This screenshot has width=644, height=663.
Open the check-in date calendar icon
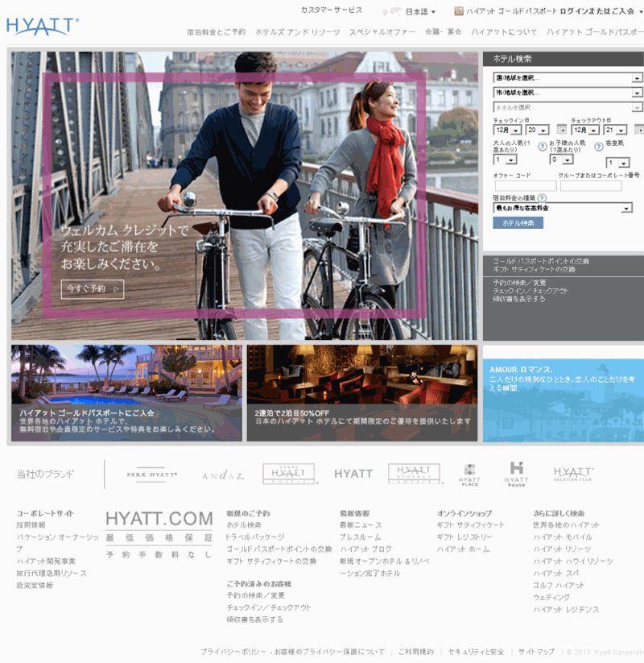[561, 130]
